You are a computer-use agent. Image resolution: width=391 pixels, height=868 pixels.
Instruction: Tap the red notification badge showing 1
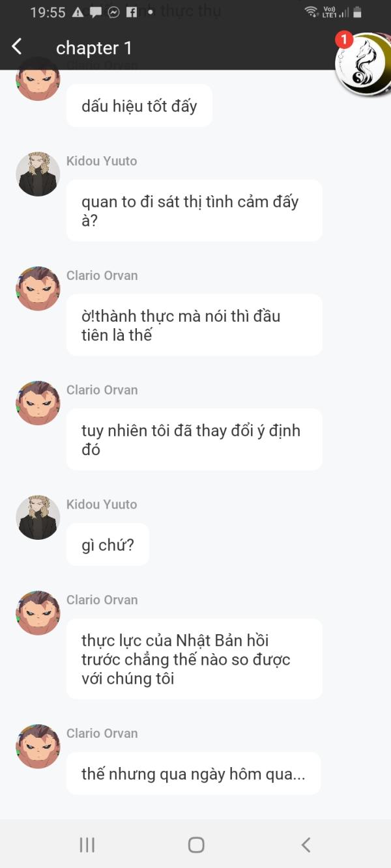(x=343, y=40)
